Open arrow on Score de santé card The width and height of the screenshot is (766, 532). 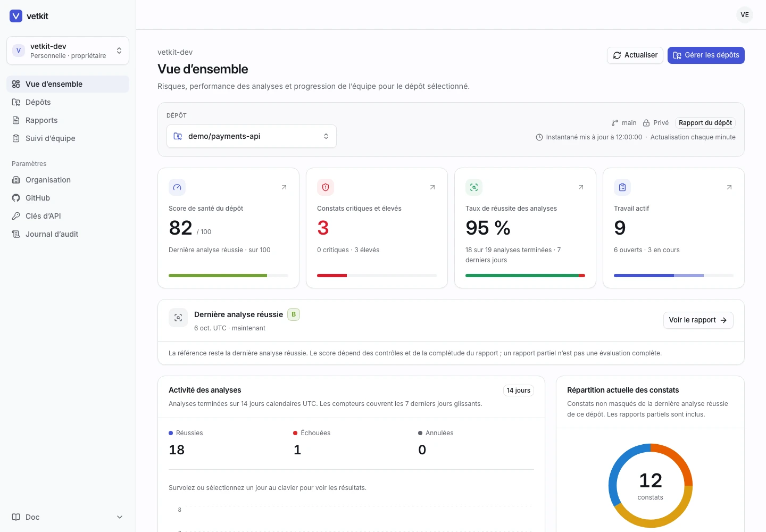pos(284,187)
